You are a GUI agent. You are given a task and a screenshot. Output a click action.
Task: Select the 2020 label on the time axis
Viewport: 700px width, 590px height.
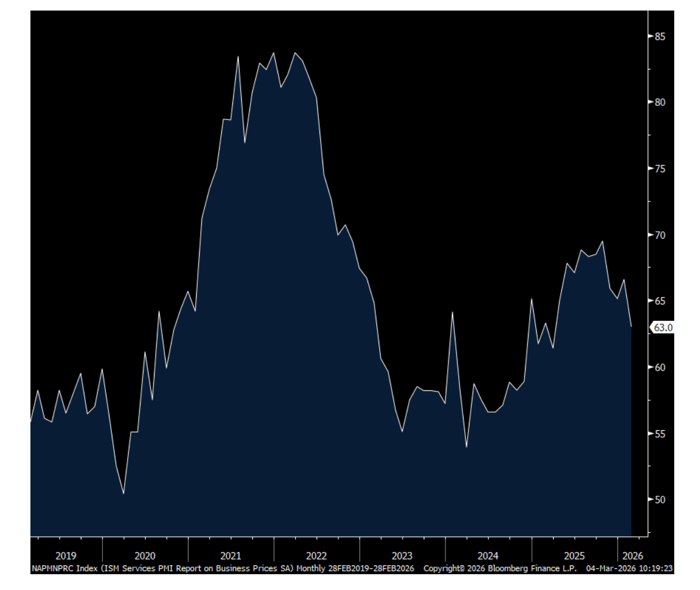tap(145, 555)
